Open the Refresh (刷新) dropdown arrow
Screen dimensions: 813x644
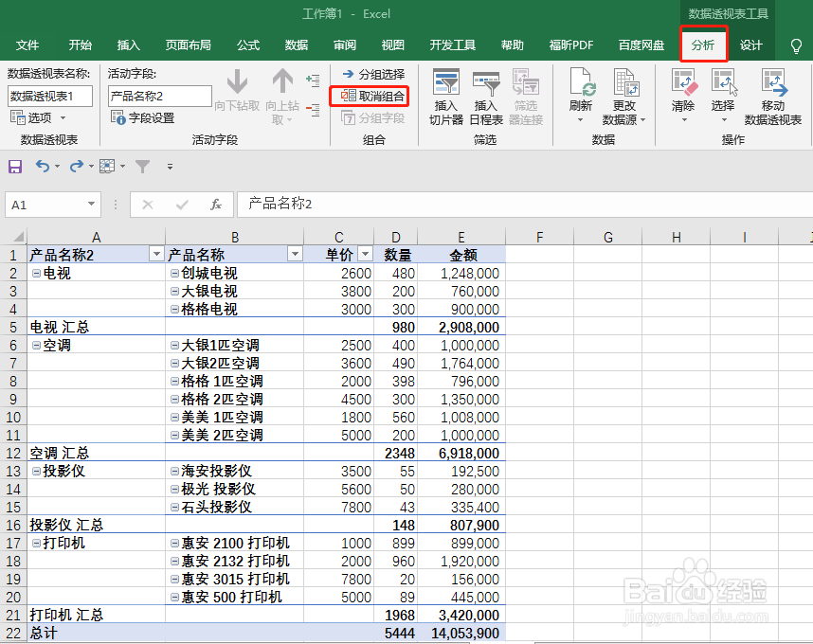[581, 120]
